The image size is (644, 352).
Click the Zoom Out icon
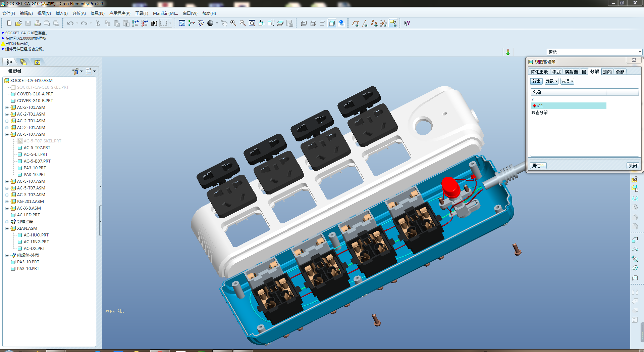tap(243, 23)
